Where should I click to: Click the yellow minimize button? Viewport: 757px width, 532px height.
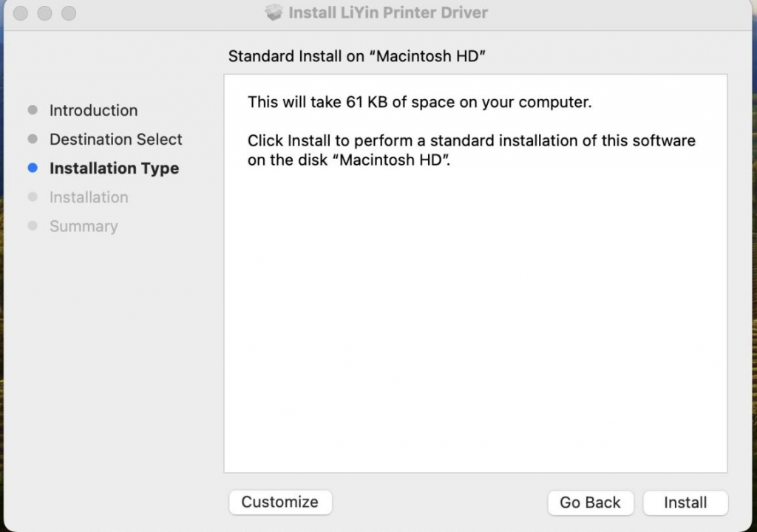(x=44, y=13)
